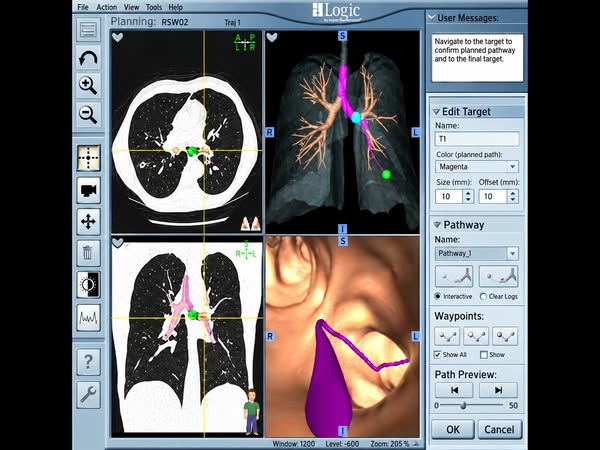Open the File menu
This screenshot has height=450, width=600.
tap(83, 7)
